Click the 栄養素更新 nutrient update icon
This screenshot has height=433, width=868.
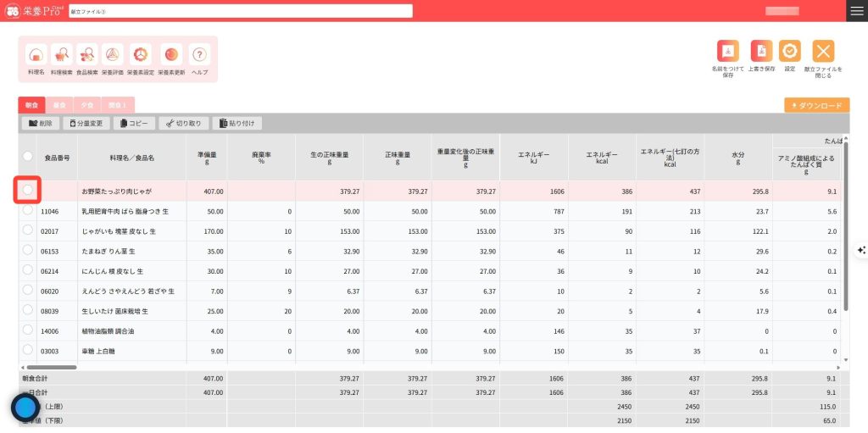tap(171, 55)
